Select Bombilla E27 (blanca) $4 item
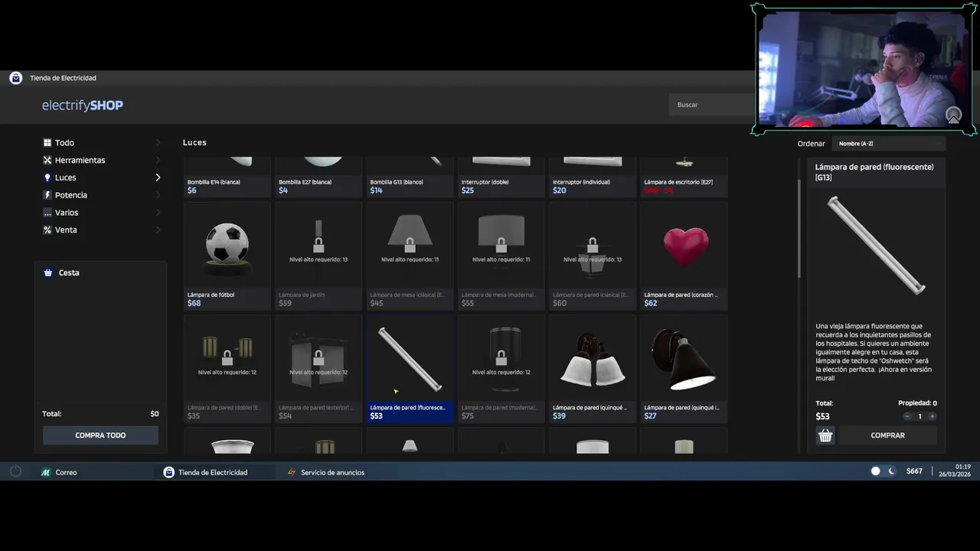The height and width of the screenshot is (551, 980). (x=318, y=178)
